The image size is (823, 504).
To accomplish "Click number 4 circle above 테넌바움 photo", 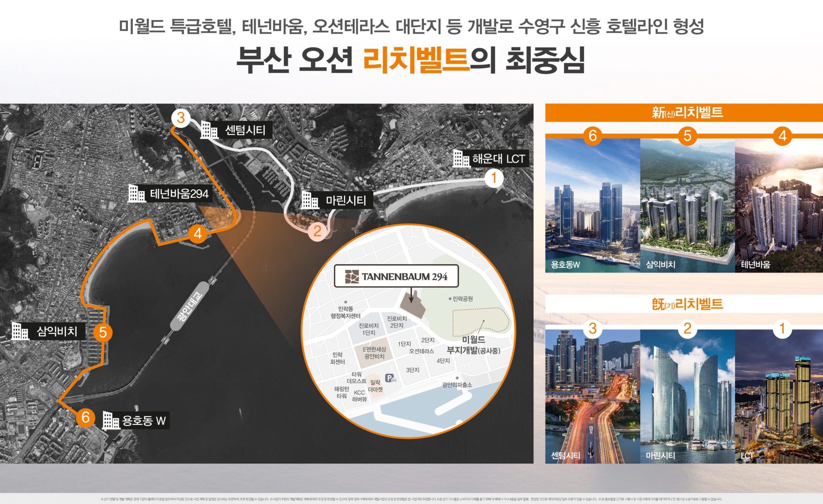I will point(782,136).
